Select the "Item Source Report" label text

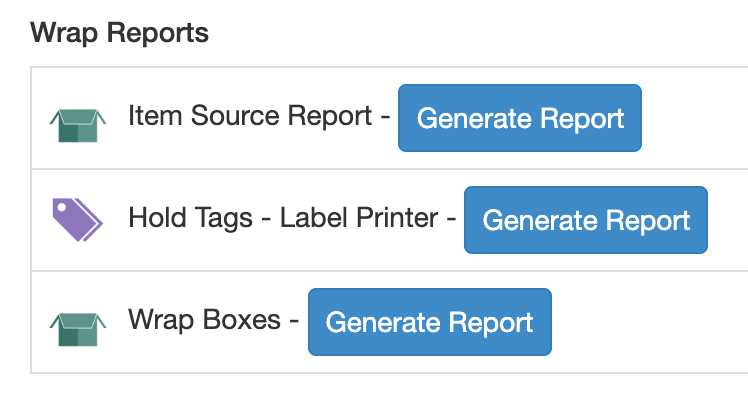click(250, 116)
